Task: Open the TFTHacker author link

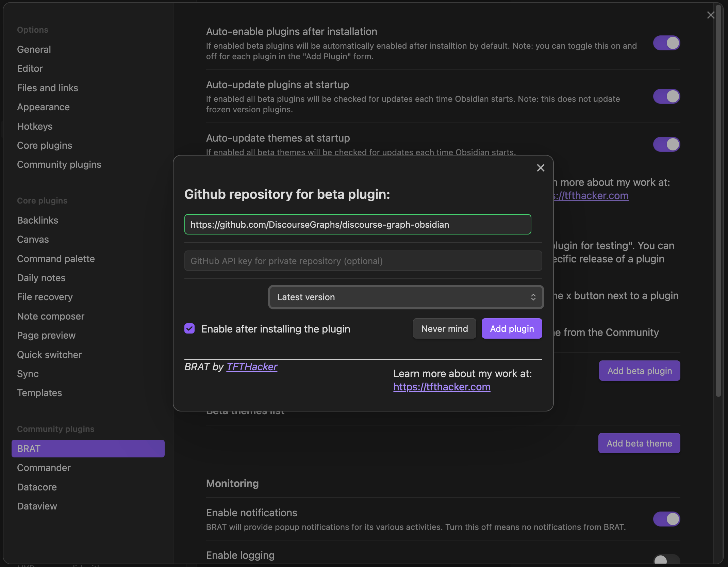Action: pos(252,367)
